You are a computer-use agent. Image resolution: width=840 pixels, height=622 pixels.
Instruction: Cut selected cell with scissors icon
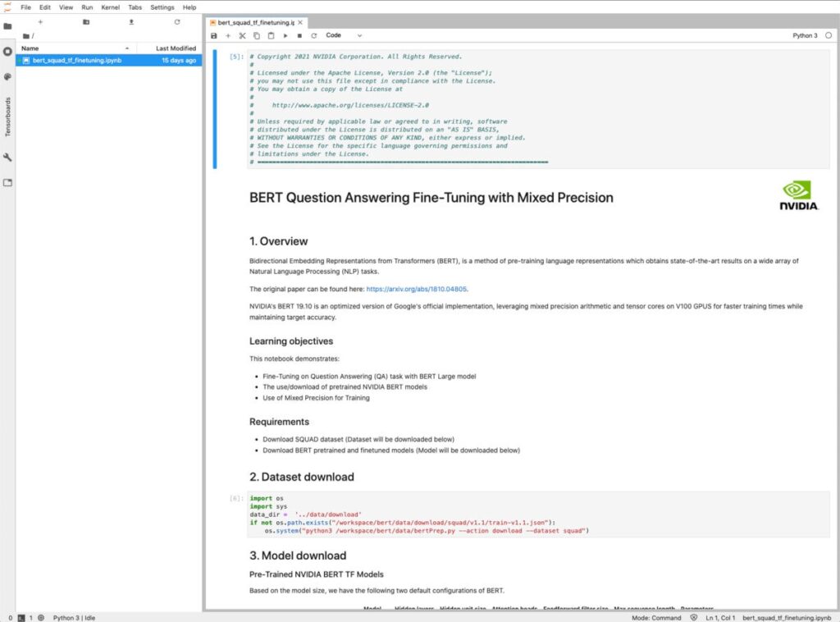[242, 36]
